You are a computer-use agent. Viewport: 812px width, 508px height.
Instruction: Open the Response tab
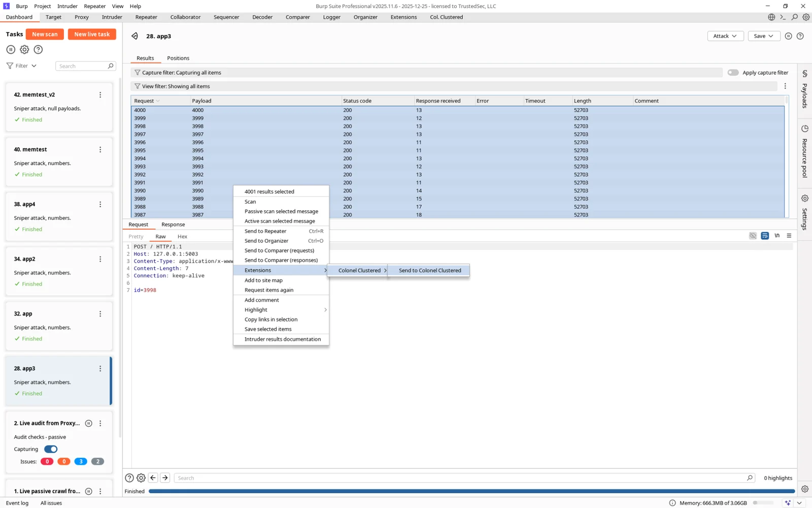pyautogui.click(x=173, y=225)
